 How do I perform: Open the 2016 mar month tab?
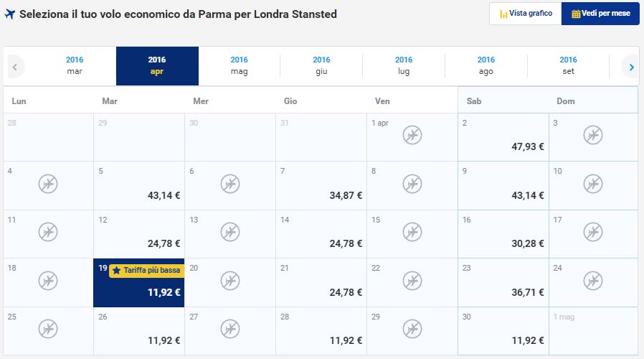coord(75,66)
